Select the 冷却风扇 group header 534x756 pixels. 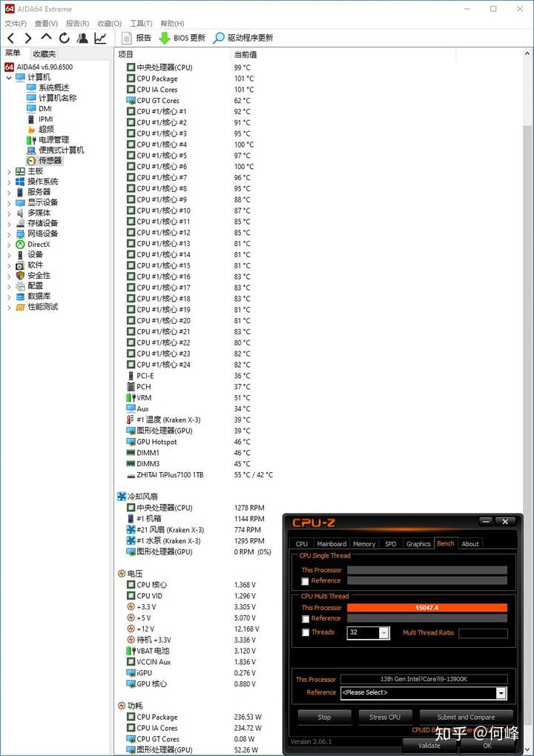click(137, 497)
